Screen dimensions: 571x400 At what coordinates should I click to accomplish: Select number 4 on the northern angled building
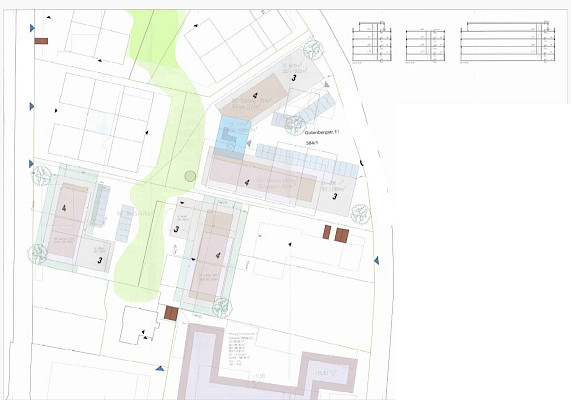coord(255,96)
